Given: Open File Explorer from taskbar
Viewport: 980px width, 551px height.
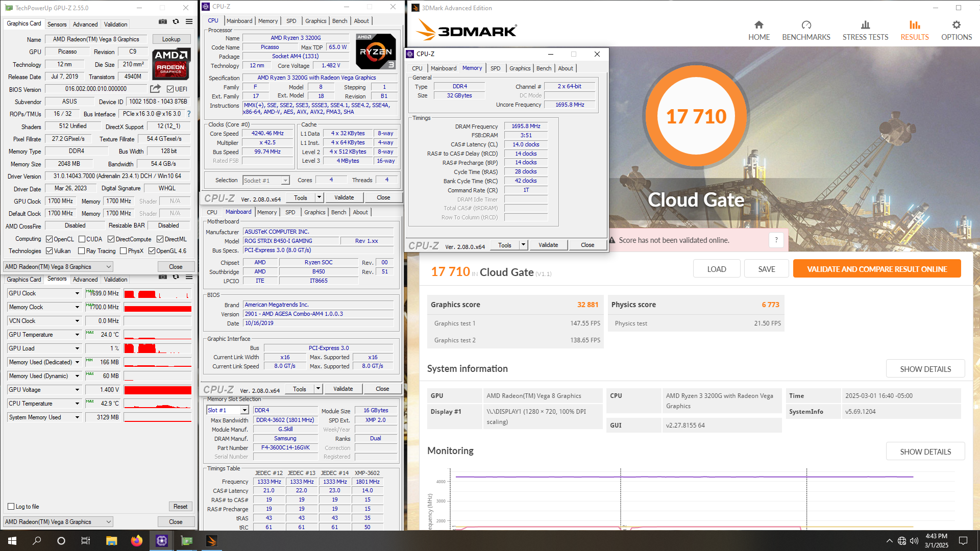Looking at the screenshot, I should point(112,541).
